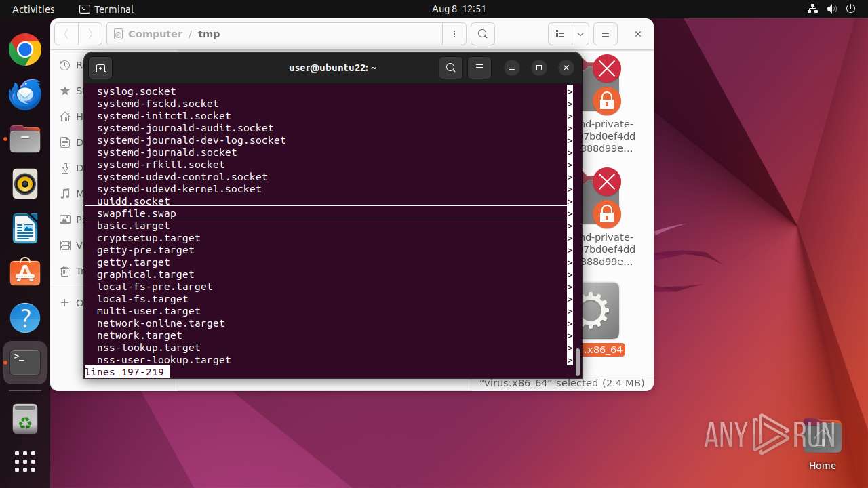Image resolution: width=868 pixels, height=488 pixels.
Task: Launch Google Chrome from dock
Action: 25,50
